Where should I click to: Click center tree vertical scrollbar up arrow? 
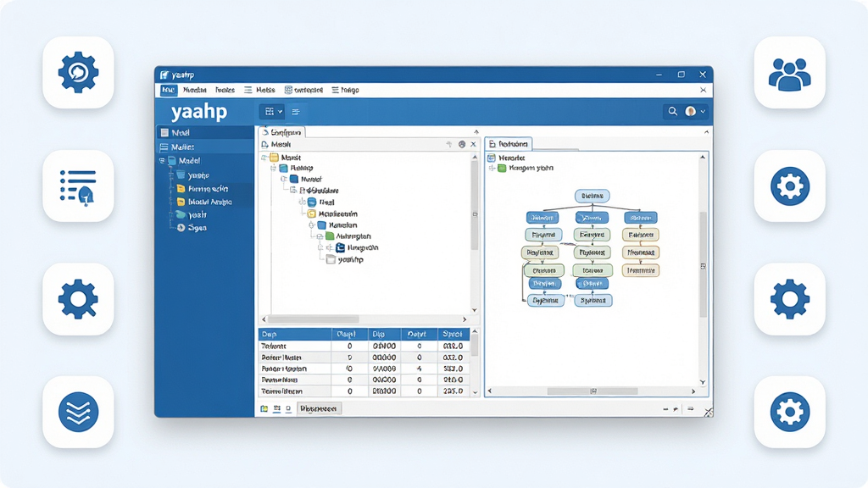click(x=475, y=158)
